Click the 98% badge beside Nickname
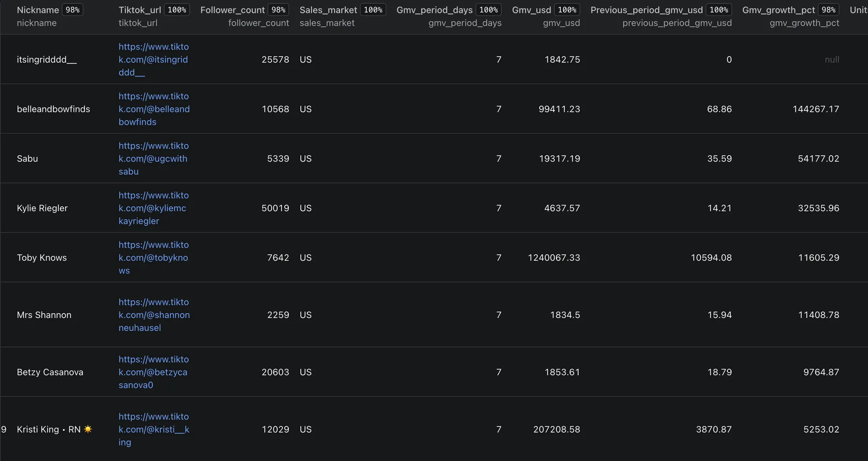Screen dimensions: 868x461 [x=73, y=10]
